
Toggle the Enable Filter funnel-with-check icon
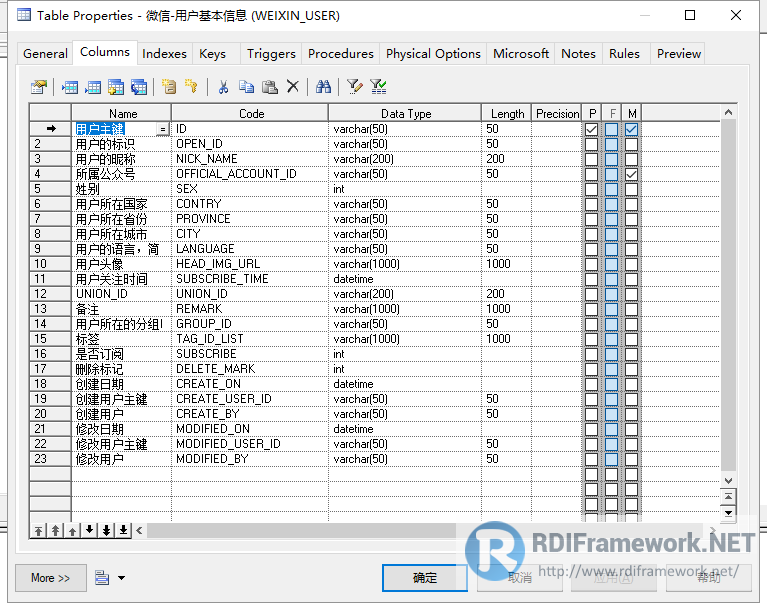coord(378,87)
